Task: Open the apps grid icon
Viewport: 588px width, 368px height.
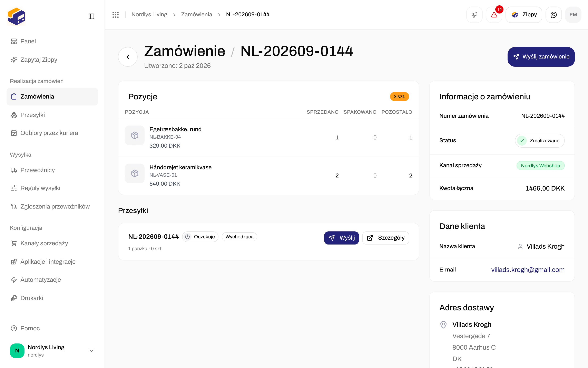Action: [115, 15]
